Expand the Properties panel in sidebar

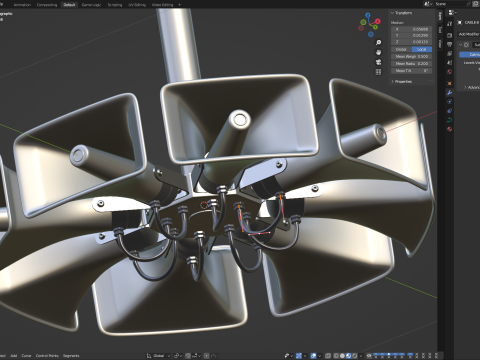click(392, 81)
